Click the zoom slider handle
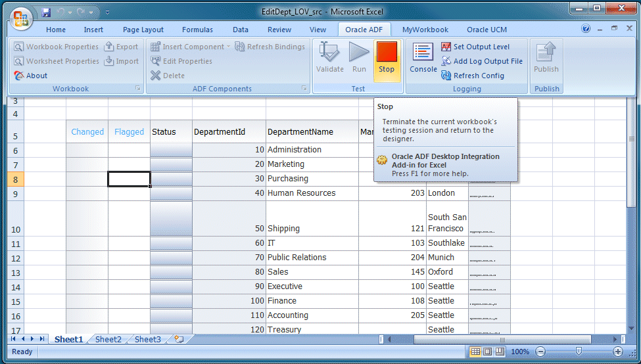The image size is (641, 364). [x=578, y=352]
